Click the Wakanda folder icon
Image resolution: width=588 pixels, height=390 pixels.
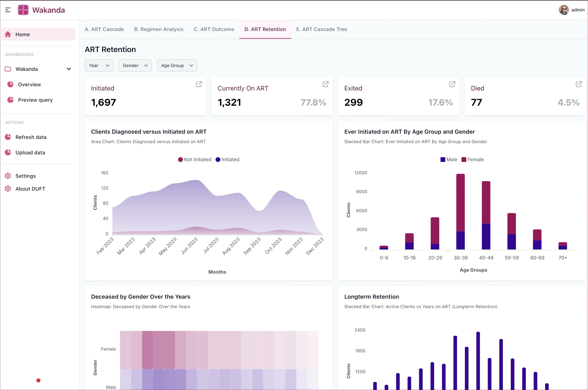pos(8,69)
